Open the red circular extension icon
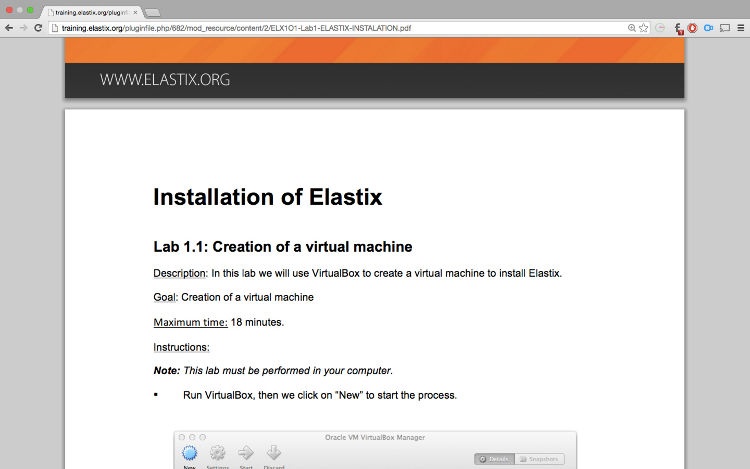750x469 pixels. coord(692,27)
